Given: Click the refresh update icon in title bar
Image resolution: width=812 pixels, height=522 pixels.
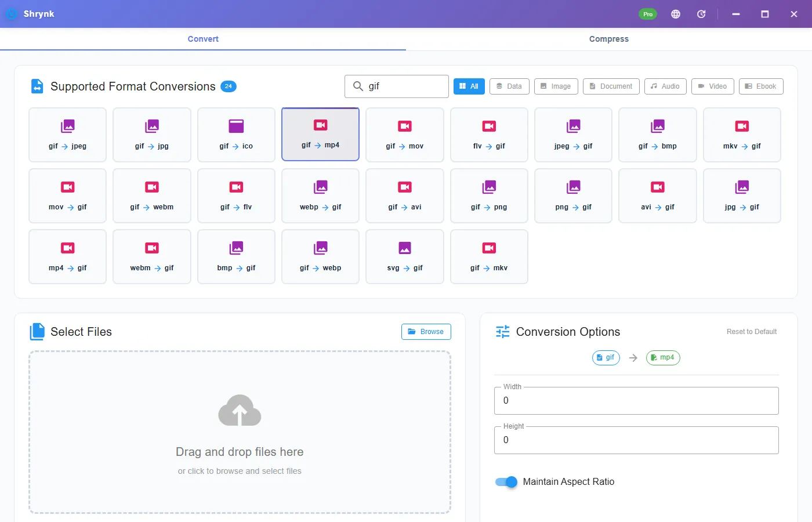Looking at the screenshot, I should pyautogui.click(x=701, y=14).
